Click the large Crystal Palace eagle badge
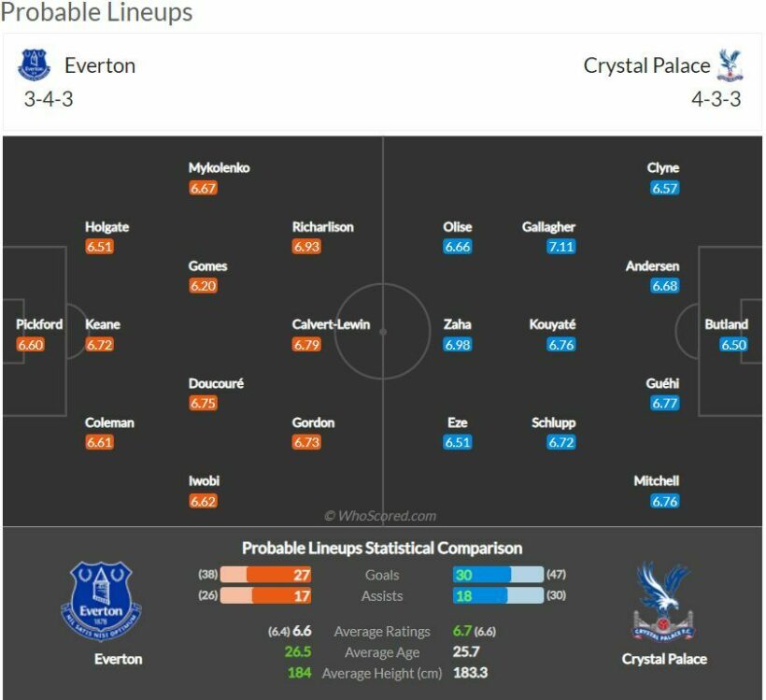The width and height of the screenshot is (766, 700). coord(663,601)
